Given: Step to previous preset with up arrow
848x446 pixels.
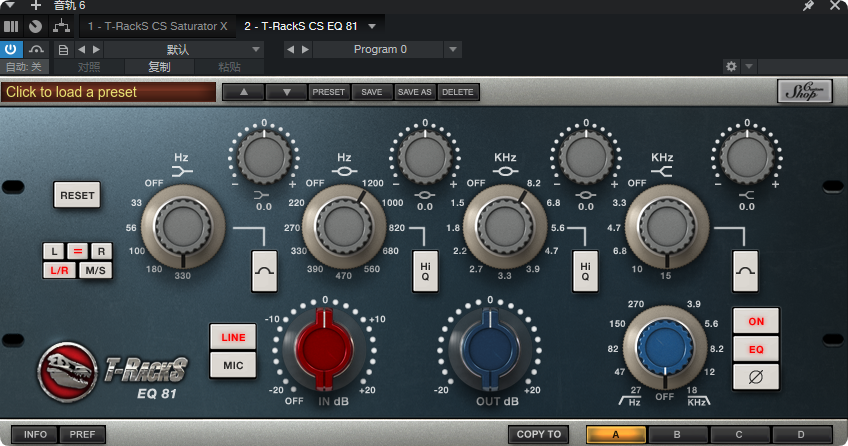Looking at the screenshot, I should [244, 92].
